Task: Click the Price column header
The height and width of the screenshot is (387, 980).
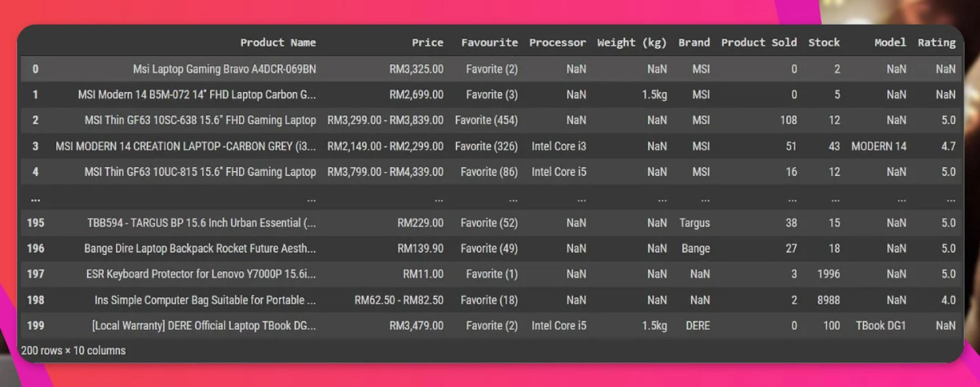Action: [427, 42]
